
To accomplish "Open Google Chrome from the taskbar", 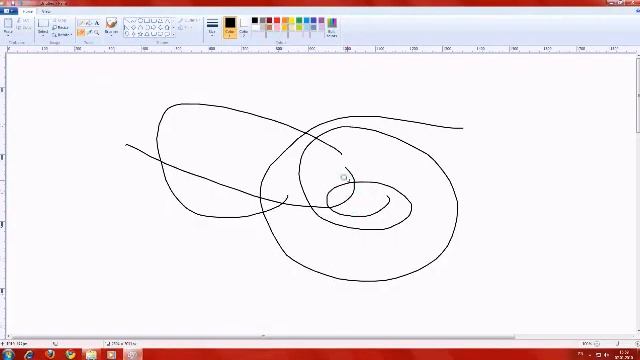I will coord(71,354).
